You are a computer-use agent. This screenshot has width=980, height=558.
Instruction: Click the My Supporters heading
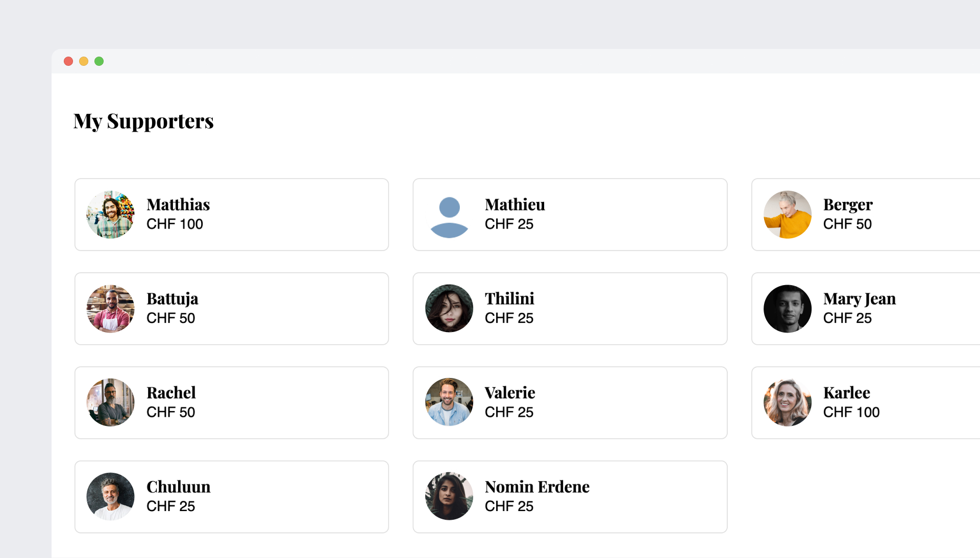(x=143, y=121)
